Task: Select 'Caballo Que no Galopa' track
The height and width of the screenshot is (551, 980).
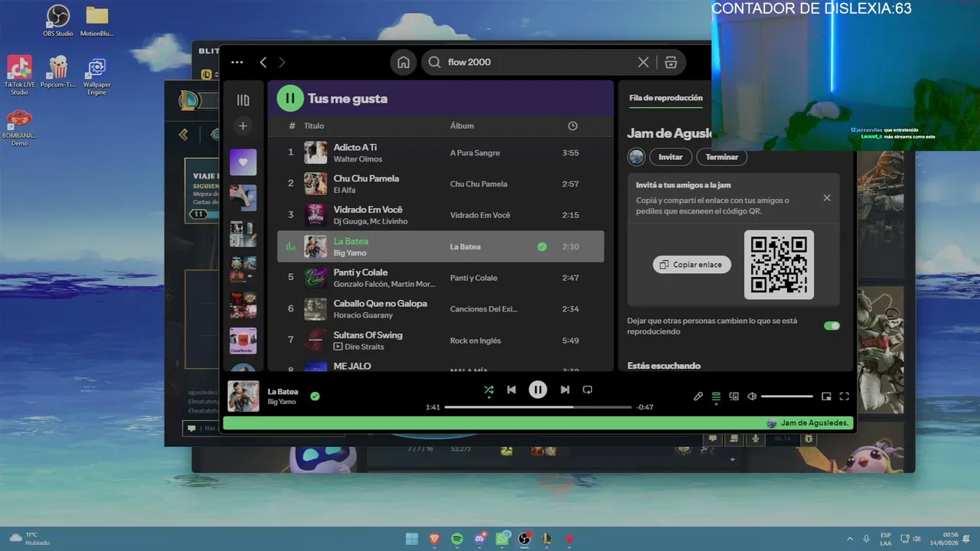Action: 440,309
